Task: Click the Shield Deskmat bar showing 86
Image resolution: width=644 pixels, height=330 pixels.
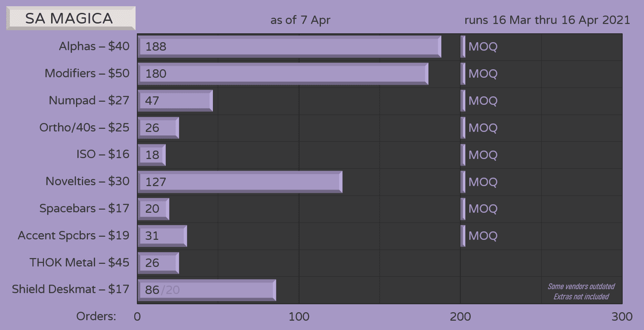Action: [207, 290]
